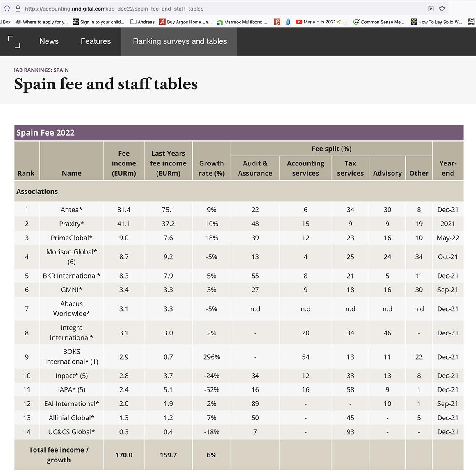Select the 'Inpact* (5)' cell
The image size is (476, 471).
72,376
